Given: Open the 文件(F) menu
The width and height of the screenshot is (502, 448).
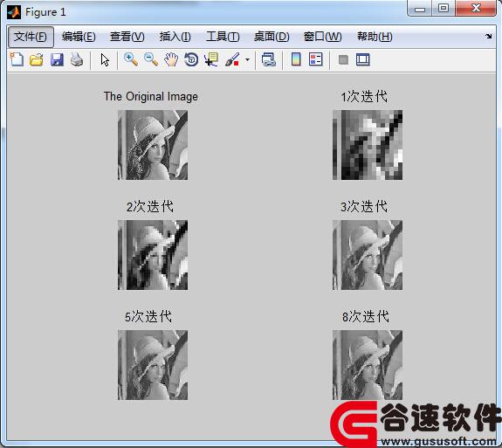Looking at the screenshot, I should click(31, 37).
